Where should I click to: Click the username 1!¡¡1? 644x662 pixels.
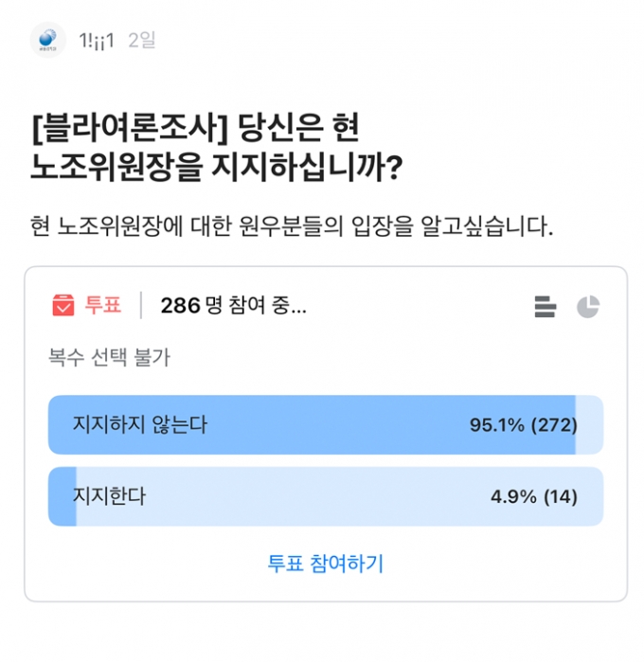[97, 40]
